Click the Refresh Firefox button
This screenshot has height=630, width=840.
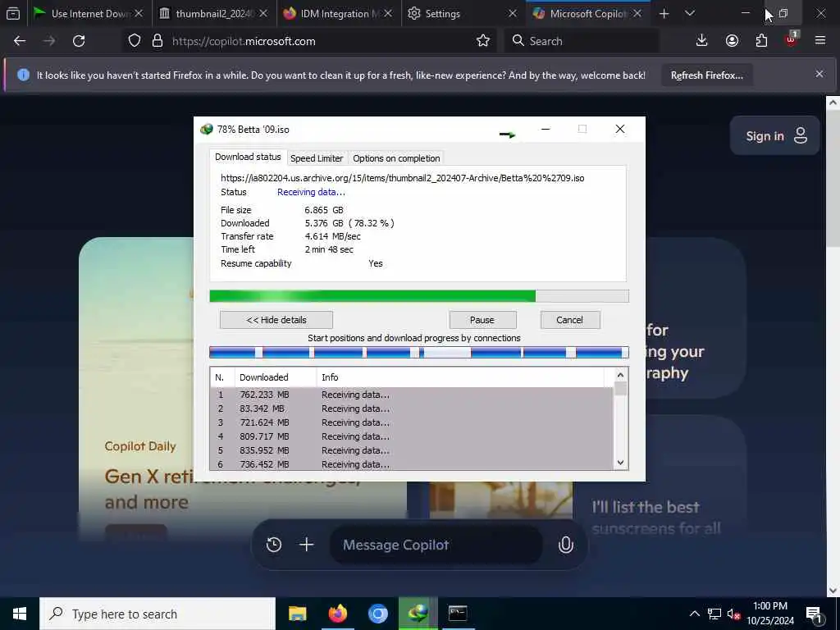point(706,75)
